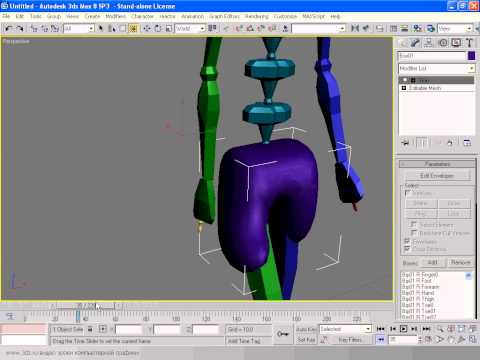Choose the Select and Scale tool
This screenshot has width=480, height=360.
(x=169, y=29)
